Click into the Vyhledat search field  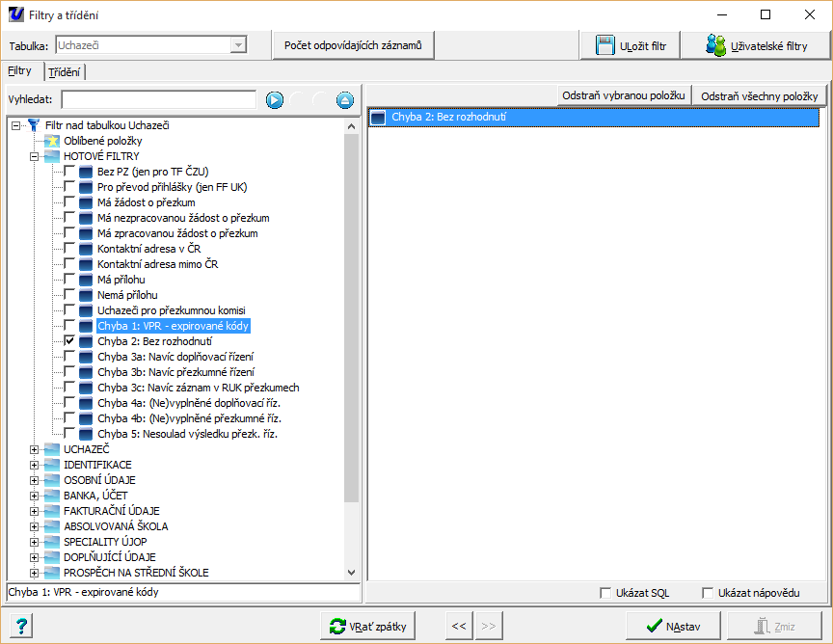click(158, 100)
